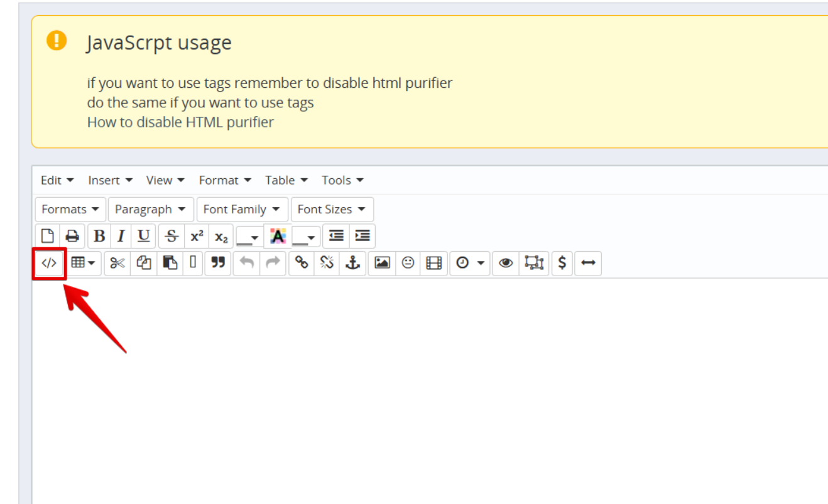Open the Insert menu

[x=111, y=180]
